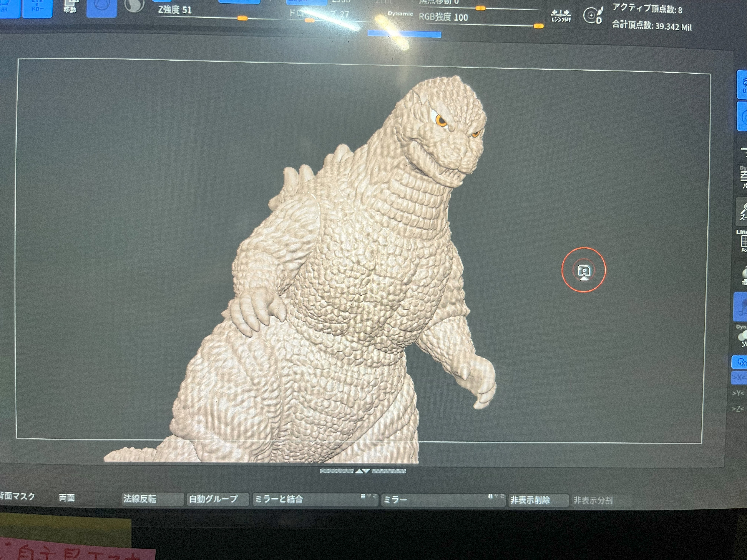Click the total vertex count 39.342 Mil readout

652,26
